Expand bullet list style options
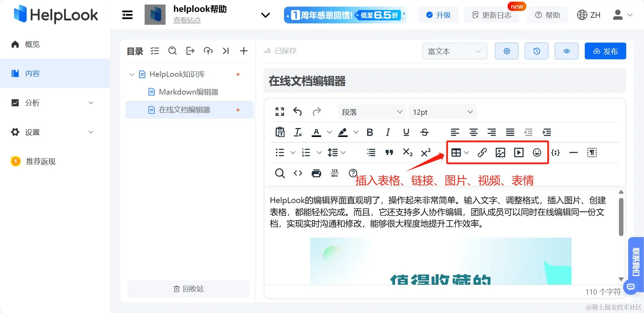Image resolution: width=644 pixels, height=313 pixels. pyautogui.click(x=293, y=152)
